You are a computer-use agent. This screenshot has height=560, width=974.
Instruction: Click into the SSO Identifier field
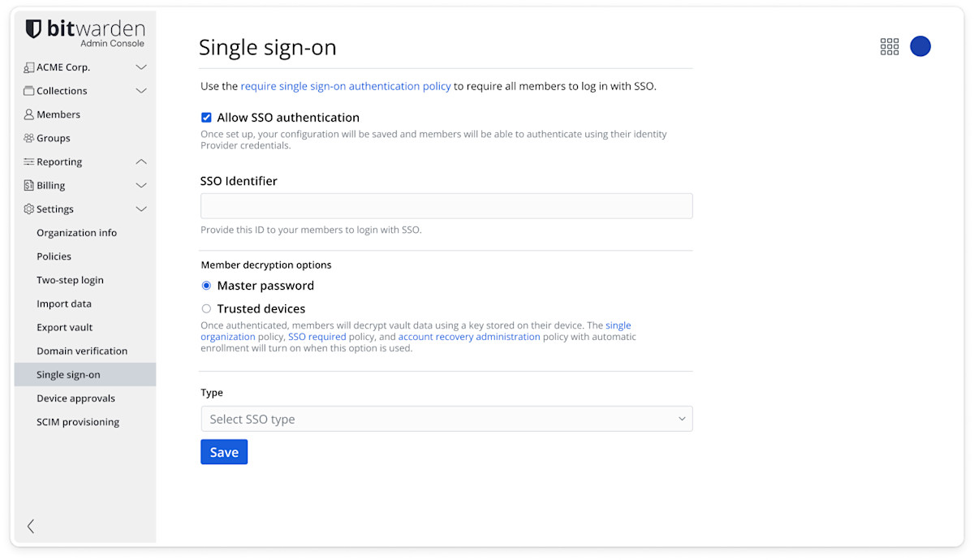446,206
